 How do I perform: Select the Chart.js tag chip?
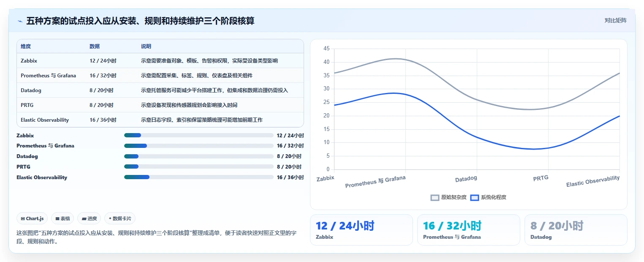pos(32,218)
